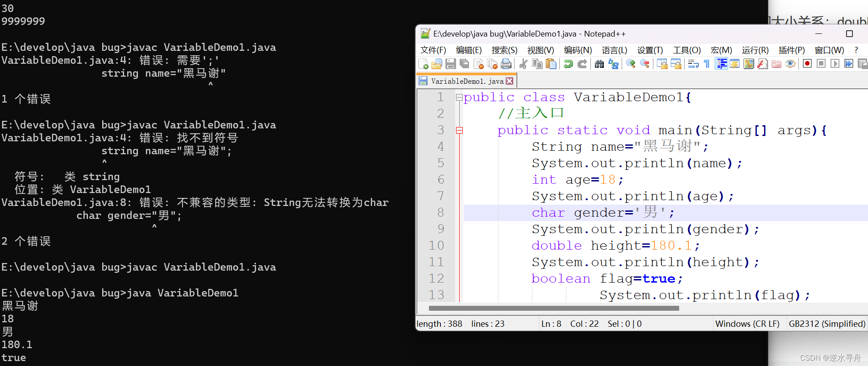Viewport: 868px width, 366px height.
Task: Click line number 10 in the editor margin
Action: pyautogui.click(x=436, y=246)
